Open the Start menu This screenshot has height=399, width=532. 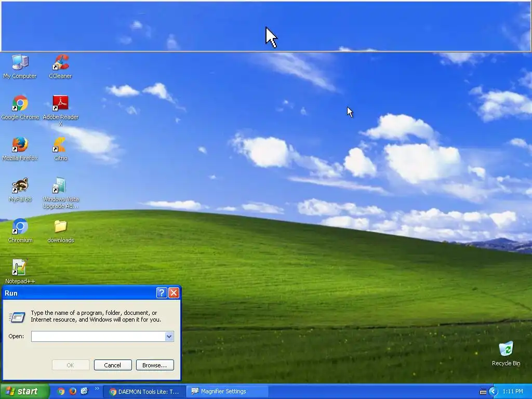point(24,392)
